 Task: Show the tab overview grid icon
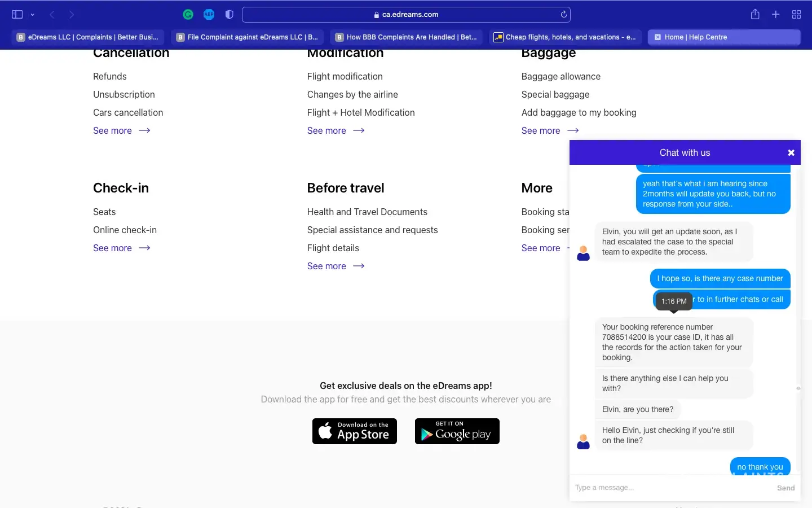pos(796,15)
